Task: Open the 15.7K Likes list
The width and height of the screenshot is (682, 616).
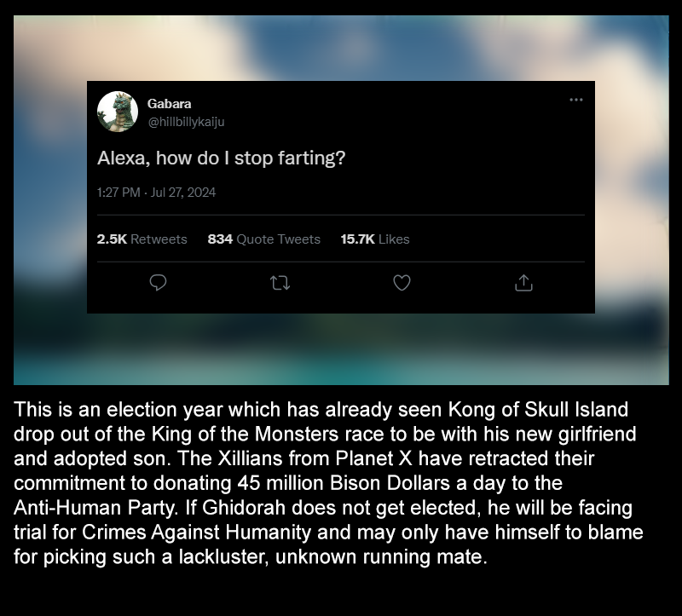Action: click(x=375, y=239)
